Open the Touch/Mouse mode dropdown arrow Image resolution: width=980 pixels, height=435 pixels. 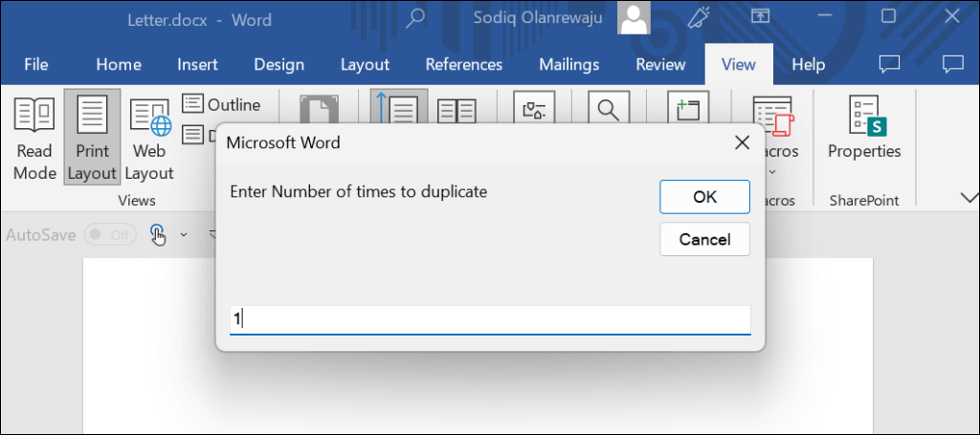[x=184, y=234]
